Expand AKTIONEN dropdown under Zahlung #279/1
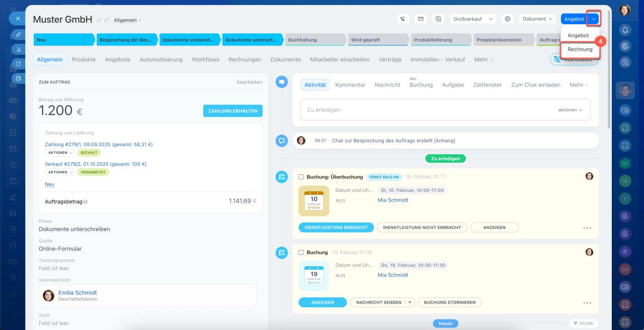 pos(60,153)
